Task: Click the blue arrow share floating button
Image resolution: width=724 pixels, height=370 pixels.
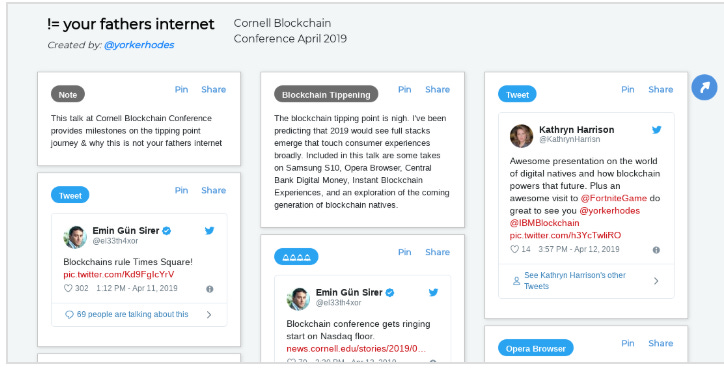Action: (x=704, y=87)
